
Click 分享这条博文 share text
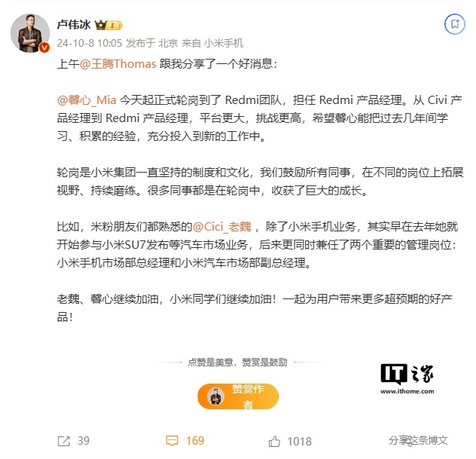pos(418,440)
